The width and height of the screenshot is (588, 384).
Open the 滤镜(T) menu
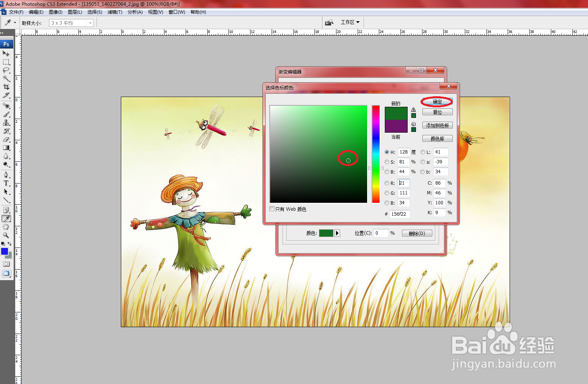pyautogui.click(x=115, y=12)
